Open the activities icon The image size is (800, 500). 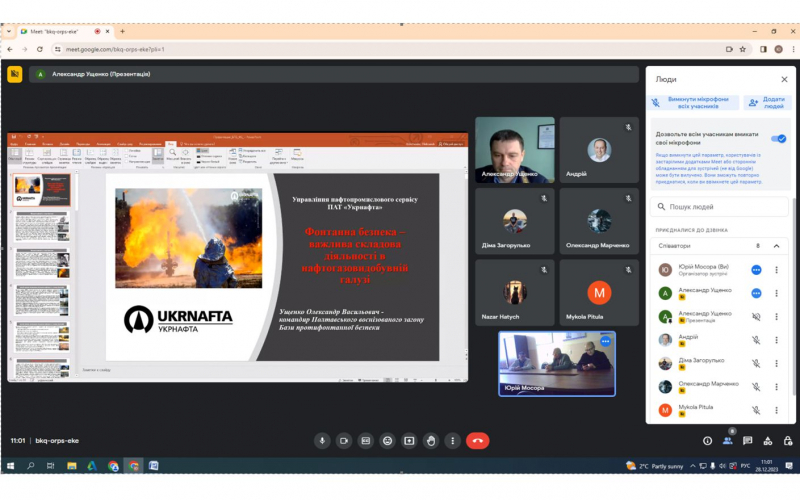coord(768,441)
